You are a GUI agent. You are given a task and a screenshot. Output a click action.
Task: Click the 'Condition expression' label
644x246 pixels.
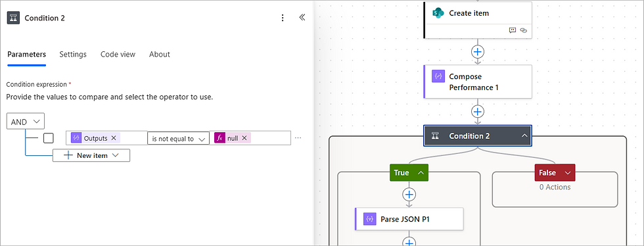(36, 84)
